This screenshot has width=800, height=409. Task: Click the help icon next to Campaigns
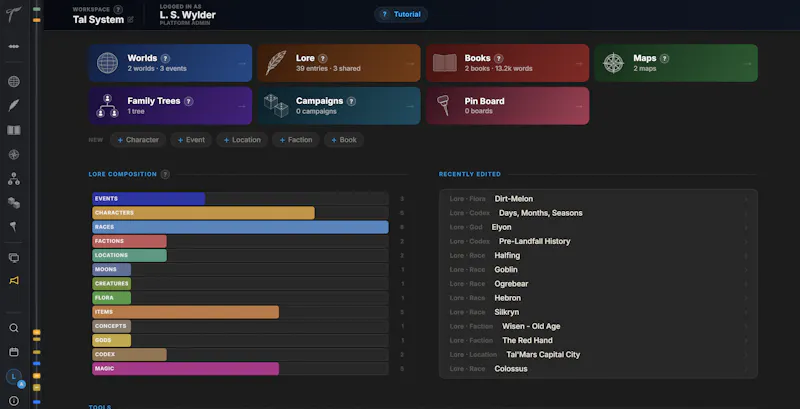coord(351,101)
